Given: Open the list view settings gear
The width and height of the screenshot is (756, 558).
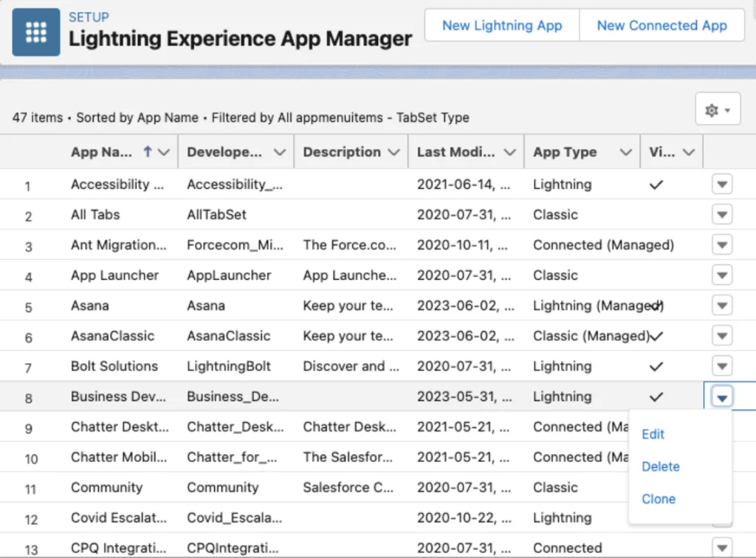Looking at the screenshot, I should tap(718, 110).
